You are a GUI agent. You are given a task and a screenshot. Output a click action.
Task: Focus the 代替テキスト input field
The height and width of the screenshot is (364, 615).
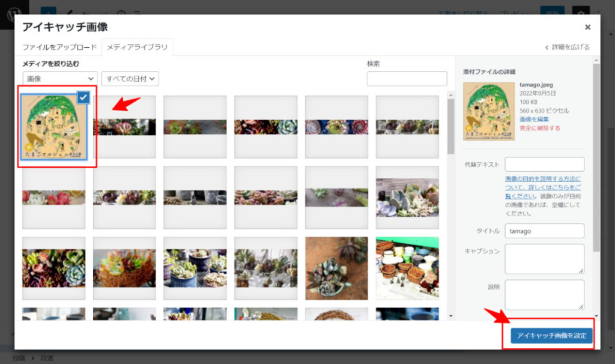tap(544, 164)
